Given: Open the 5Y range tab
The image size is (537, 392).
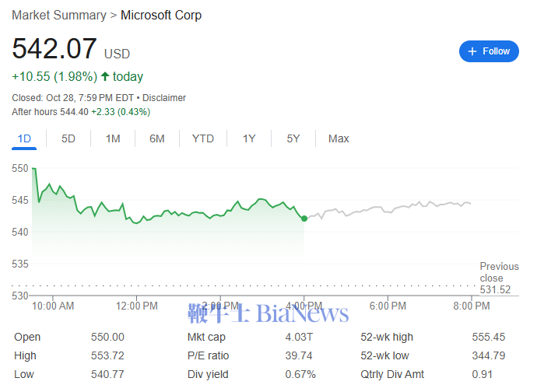Looking at the screenshot, I should tap(293, 138).
